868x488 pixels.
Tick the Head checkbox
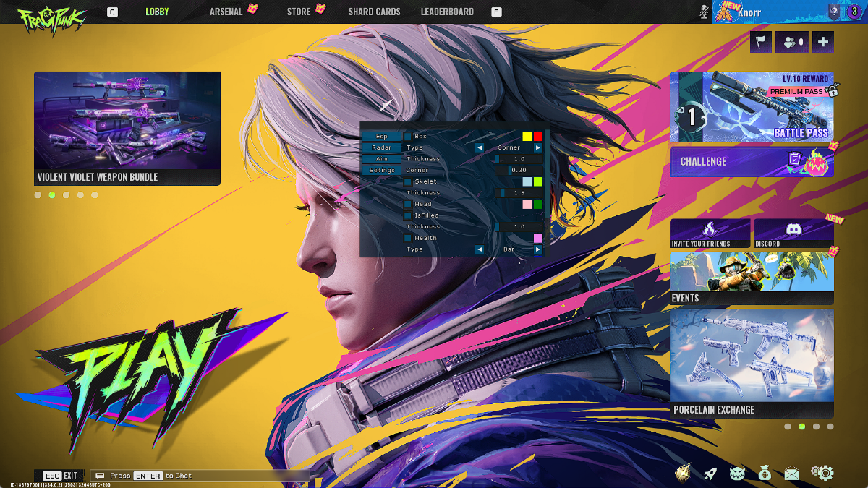(408, 204)
